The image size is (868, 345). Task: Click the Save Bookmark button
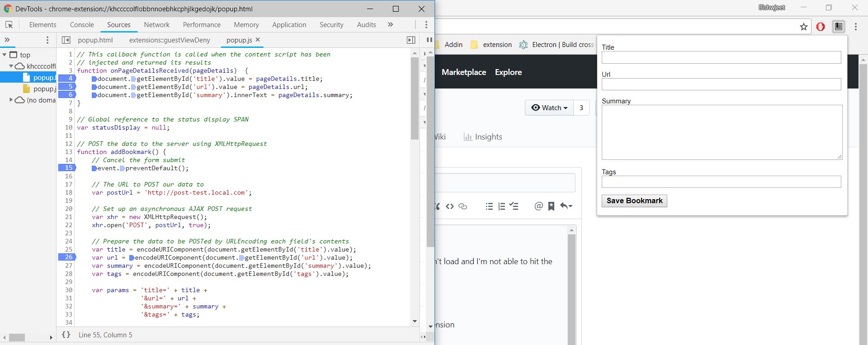coord(634,201)
